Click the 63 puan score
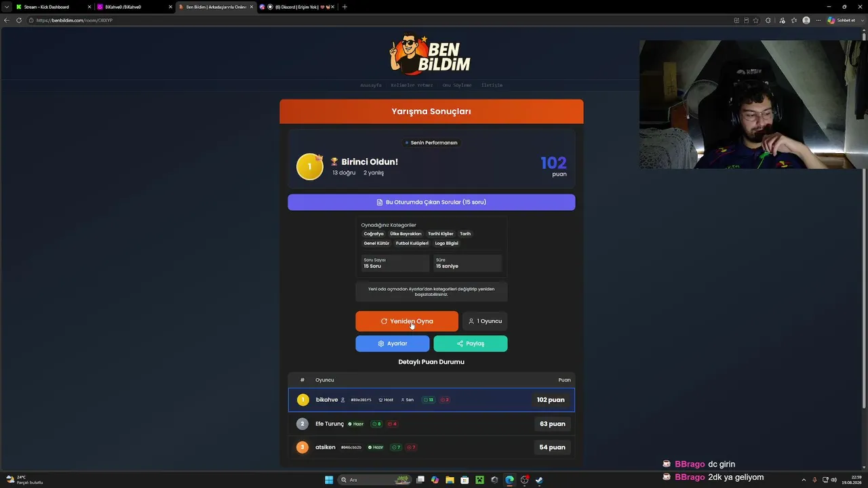 tap(553, 424)
